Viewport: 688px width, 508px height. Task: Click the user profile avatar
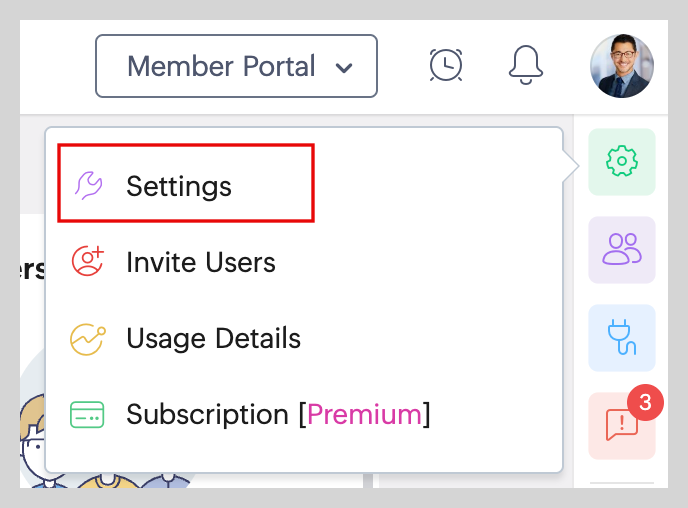pos(621,66)
